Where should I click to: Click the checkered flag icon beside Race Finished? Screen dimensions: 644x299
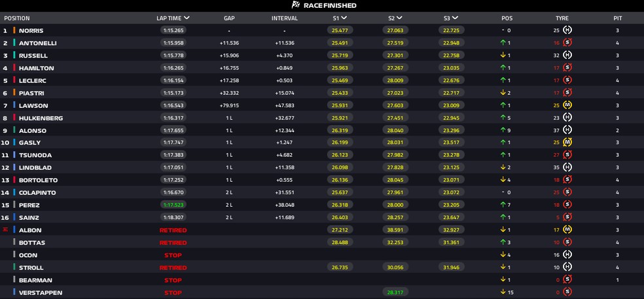pyautogui.click(x=296, y=5)
